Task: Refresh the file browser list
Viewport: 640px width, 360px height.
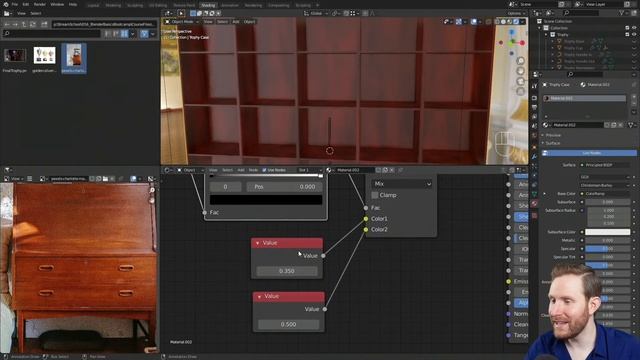Action: 33,24
